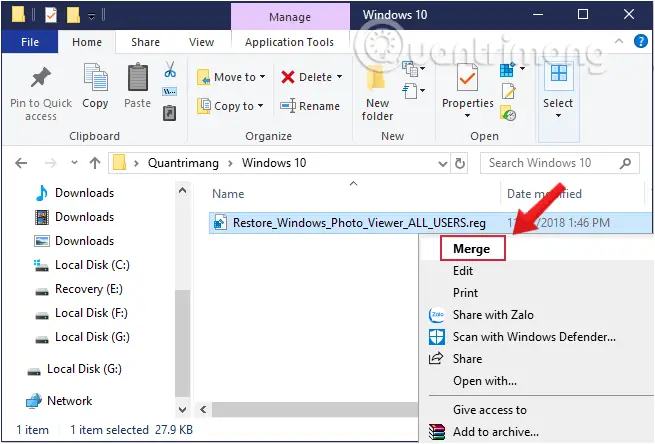Choose Edit from context menu
Image resolution: width=655 pixels, height=444 pixels.
pyautogui.click(x=463, y=271)
